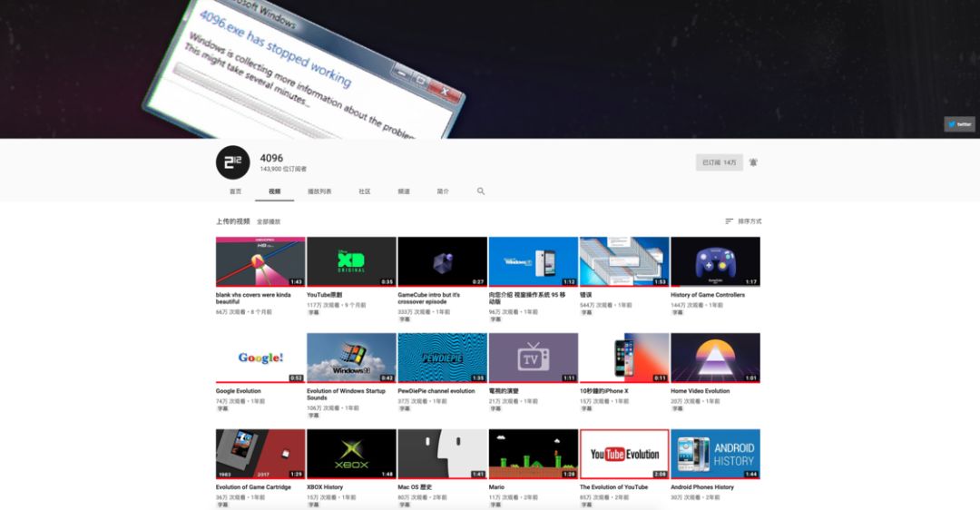Open the Windows 95 mobile video thumbnail
Image resolution: width=980 pixels, height=510 pixels.
(x=534, y=261)
